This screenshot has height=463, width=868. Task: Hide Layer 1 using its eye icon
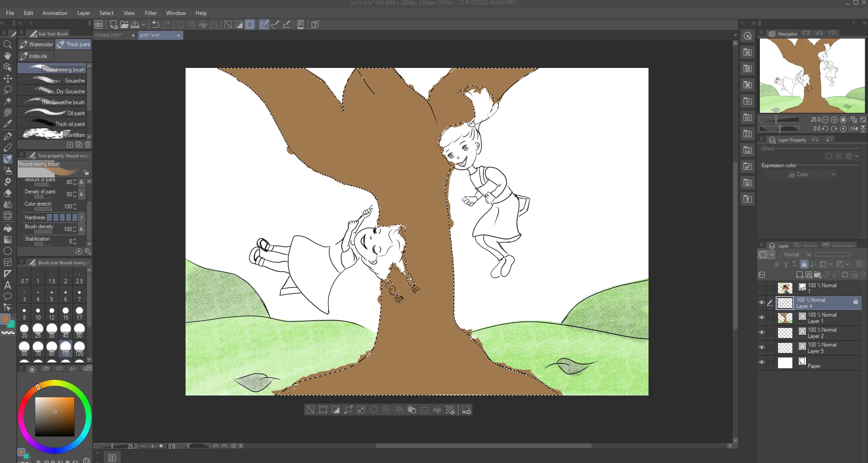click(762, 318)
